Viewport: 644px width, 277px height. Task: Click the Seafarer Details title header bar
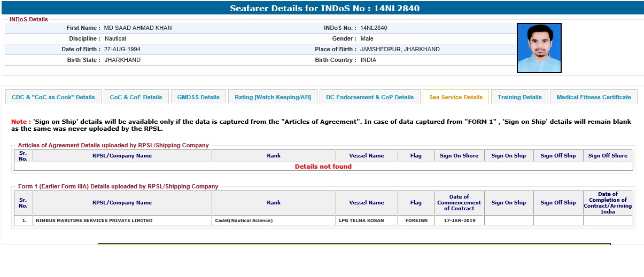[x=322, y=9]
